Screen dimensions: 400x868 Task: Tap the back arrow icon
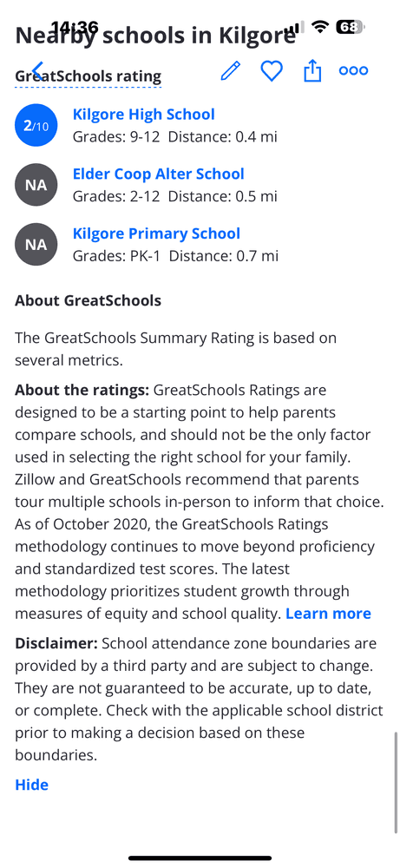(x=37, y=71)
